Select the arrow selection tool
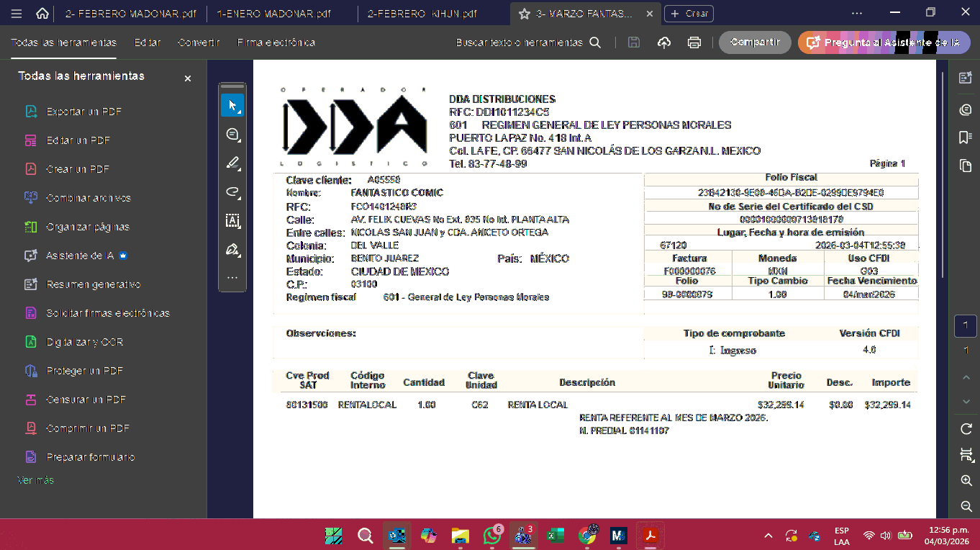This screenshot has height=550, width=980. [232, 106]
